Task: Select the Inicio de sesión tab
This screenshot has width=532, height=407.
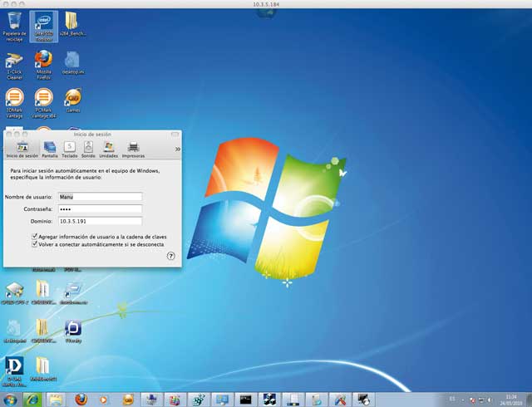Action: pyautogui.click(x=22, y=150)
